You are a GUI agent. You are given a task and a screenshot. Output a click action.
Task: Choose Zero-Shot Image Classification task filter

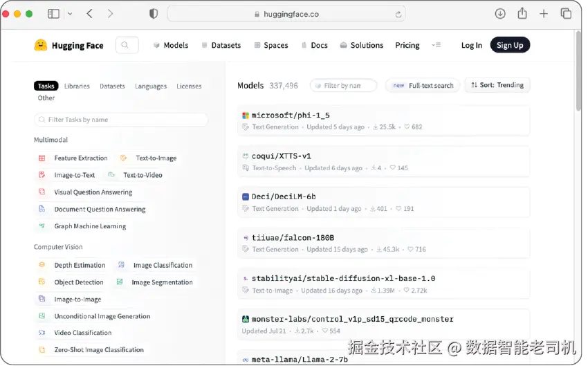click(x=91, y=349)
